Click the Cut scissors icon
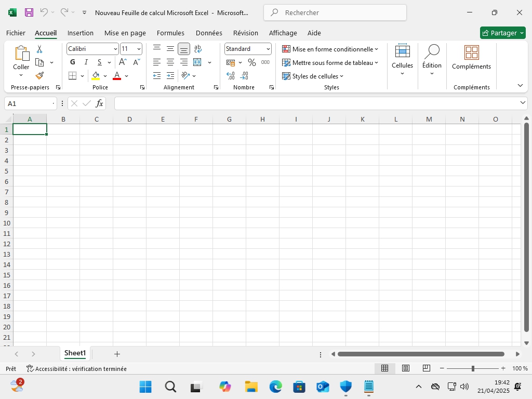The image size is (532, 399). point(39,49)
